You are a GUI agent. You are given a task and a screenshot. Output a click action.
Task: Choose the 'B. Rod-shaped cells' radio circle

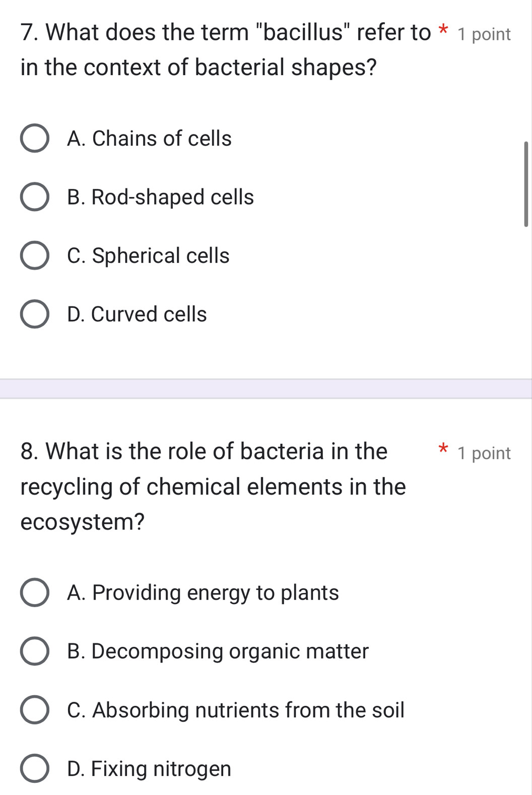tap(35, 197)
